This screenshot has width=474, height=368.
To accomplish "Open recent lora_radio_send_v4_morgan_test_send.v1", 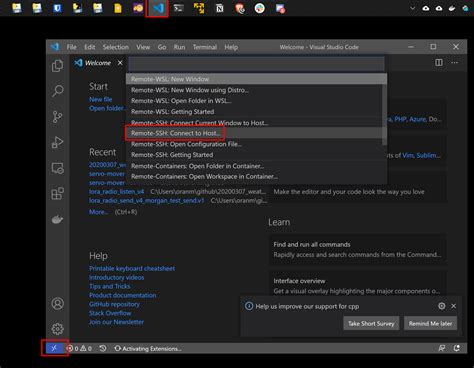I will [x=146, y=201].
